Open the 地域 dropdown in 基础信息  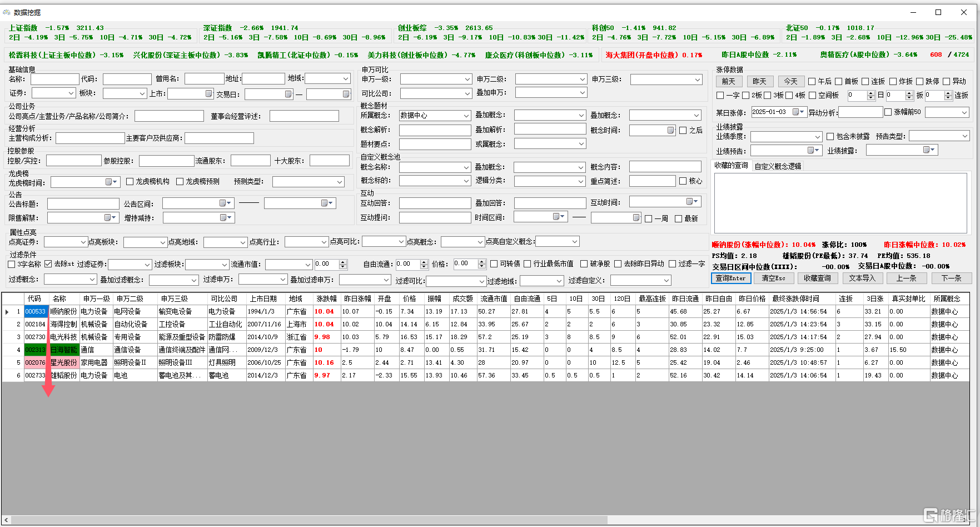[x=345, y=78]
